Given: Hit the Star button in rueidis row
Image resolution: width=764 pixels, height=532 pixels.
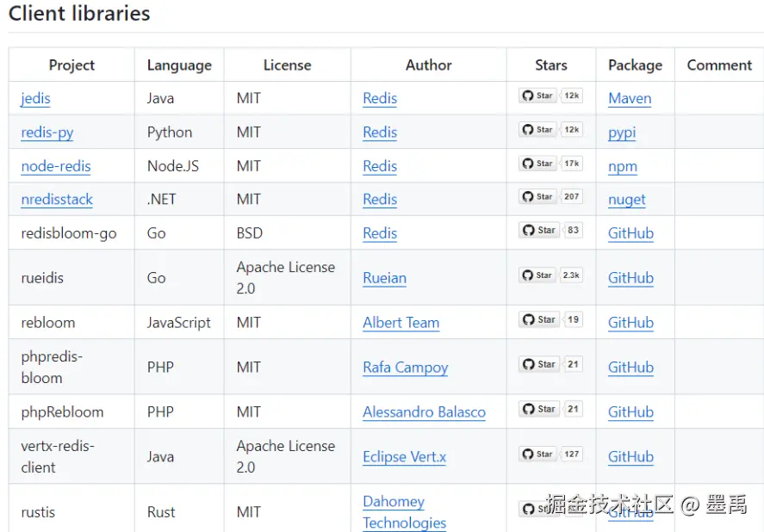Looking at the screenshot, I should pos(538,275).
